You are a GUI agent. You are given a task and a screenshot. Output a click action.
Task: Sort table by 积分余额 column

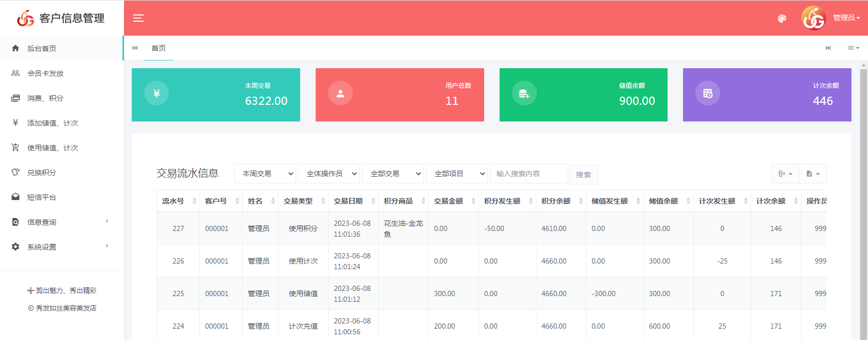[561, 201]
